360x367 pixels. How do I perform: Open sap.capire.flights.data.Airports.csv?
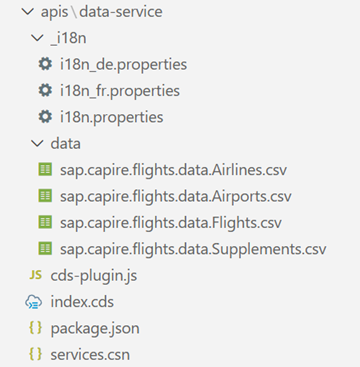click(x=176, y=196)
